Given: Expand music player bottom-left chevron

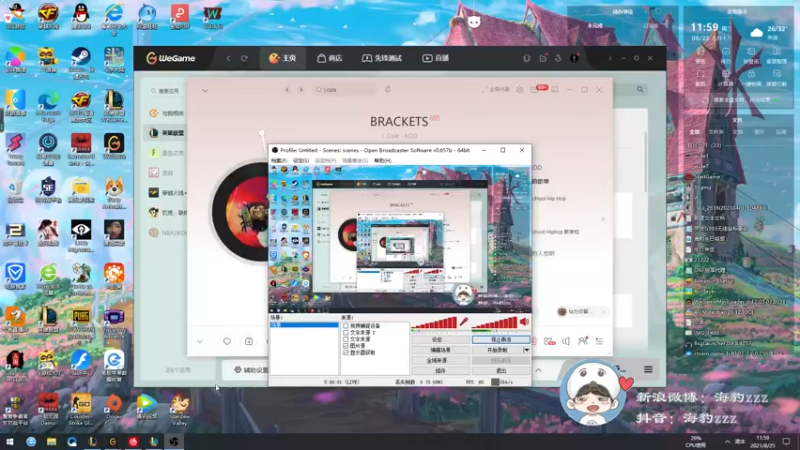Looking at the screenshot, I should coord(199,341).
